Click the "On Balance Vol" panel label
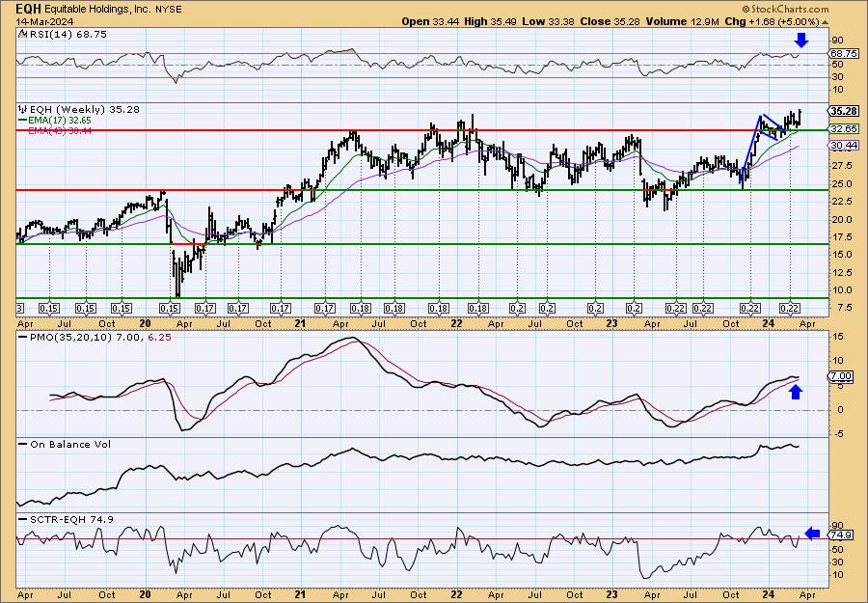Screen dimensions: 868x603 (x=70, y=445)
